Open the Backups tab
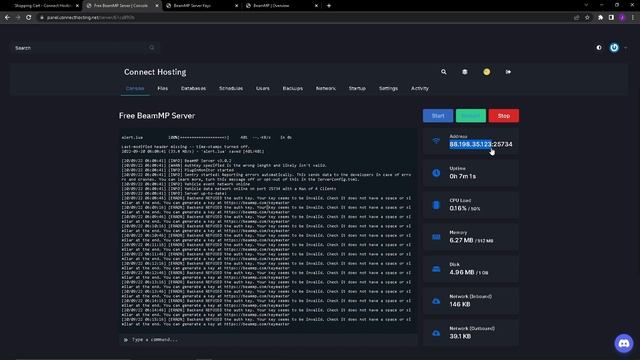 (x=293, y=89)
